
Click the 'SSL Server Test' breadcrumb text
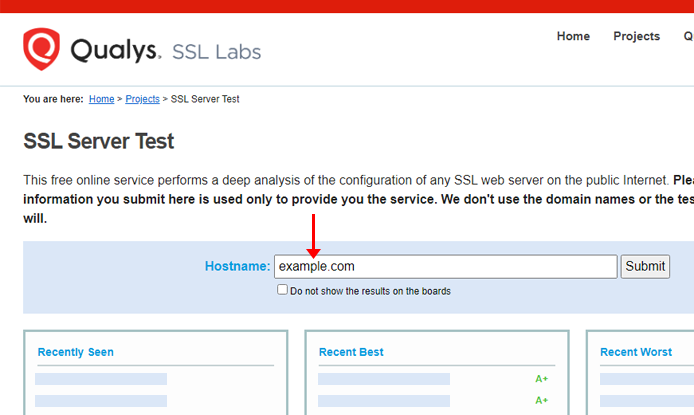(x=205, y=99)
